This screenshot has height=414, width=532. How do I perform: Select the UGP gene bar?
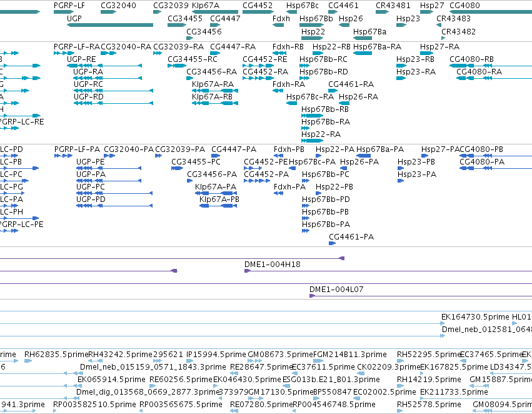(x=110, y=25)
